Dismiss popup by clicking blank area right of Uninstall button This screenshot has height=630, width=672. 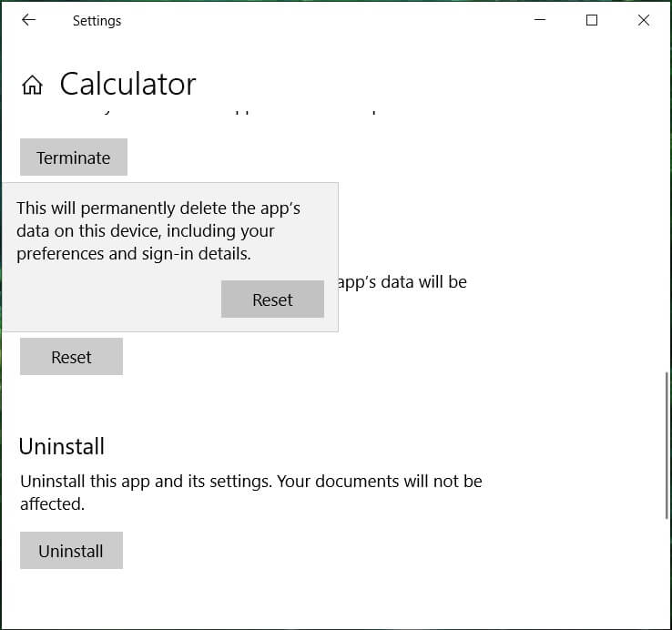click(364, 551)
